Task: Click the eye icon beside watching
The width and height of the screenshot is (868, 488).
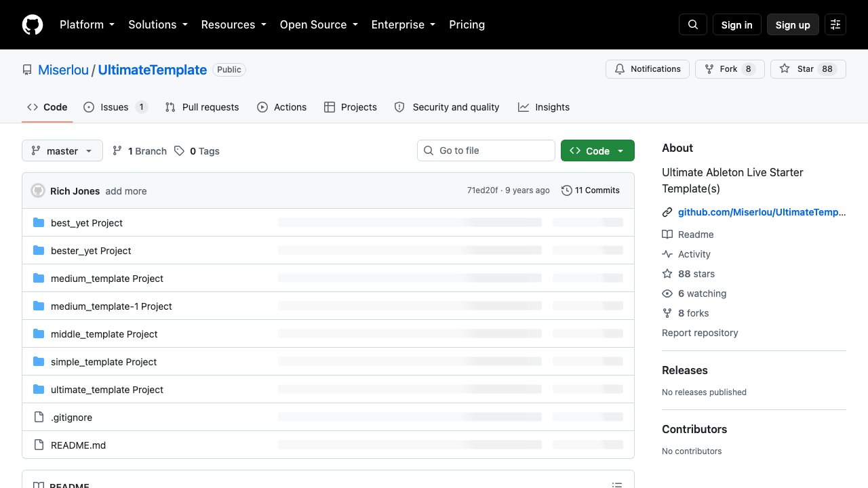Action: pyautogui.click(x=667, y=293)
